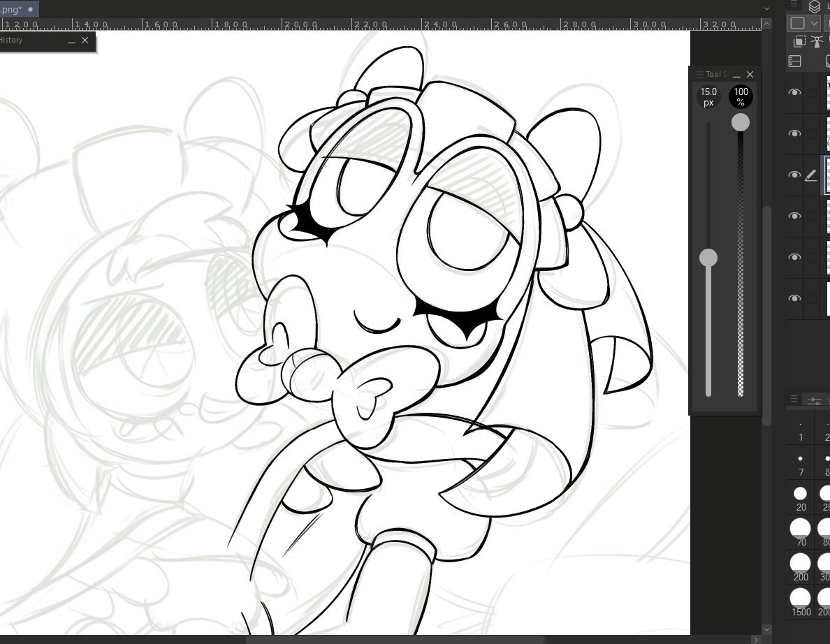Viewport: 830px width, 644px height.
Task: Hide the fifth layer from top
Action: 794,258
